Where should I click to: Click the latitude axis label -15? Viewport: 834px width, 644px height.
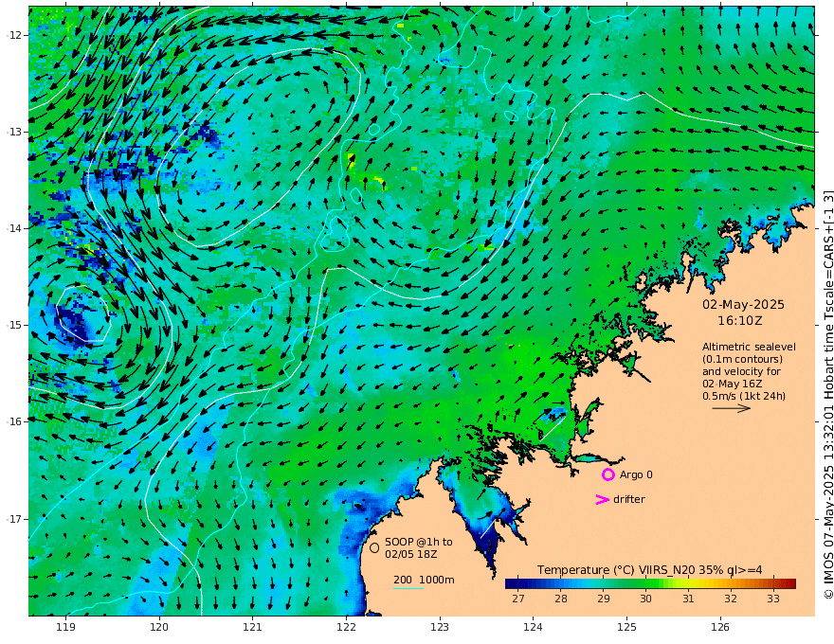(14, 325)
